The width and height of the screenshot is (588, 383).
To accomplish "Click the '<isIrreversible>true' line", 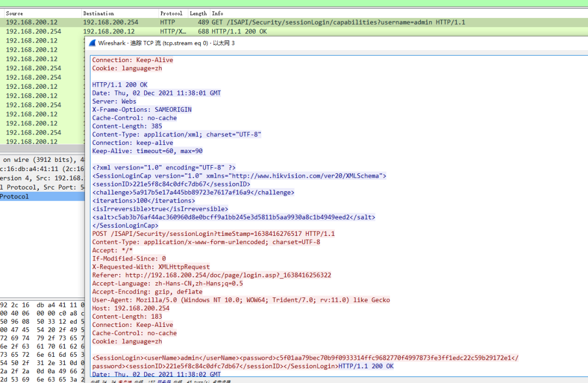I will 160,209.
